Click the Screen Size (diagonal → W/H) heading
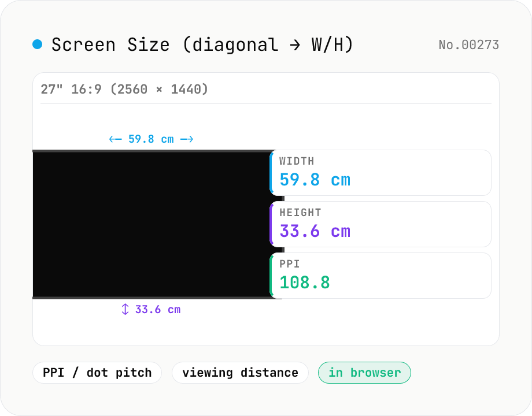The image size is (532, 416). click(202, 44)
